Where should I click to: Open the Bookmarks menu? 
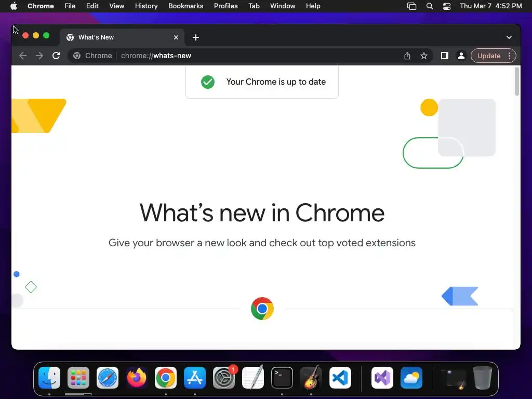(185, 6)
